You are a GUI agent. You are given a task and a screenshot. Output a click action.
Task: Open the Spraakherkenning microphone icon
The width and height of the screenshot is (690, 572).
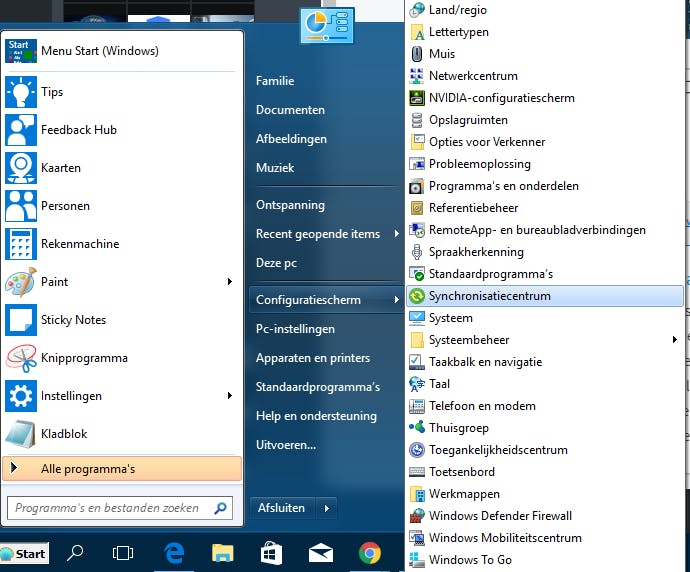[x=417, y=252]
